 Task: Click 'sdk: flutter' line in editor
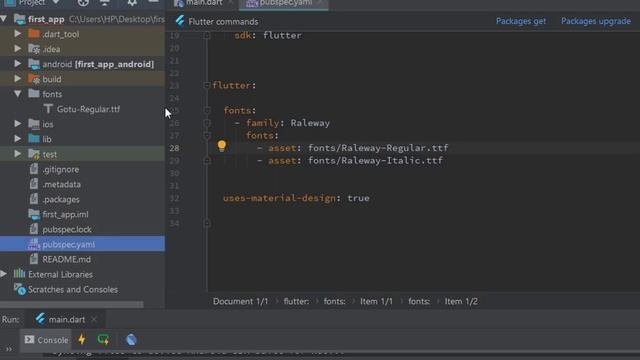(268, 36)
